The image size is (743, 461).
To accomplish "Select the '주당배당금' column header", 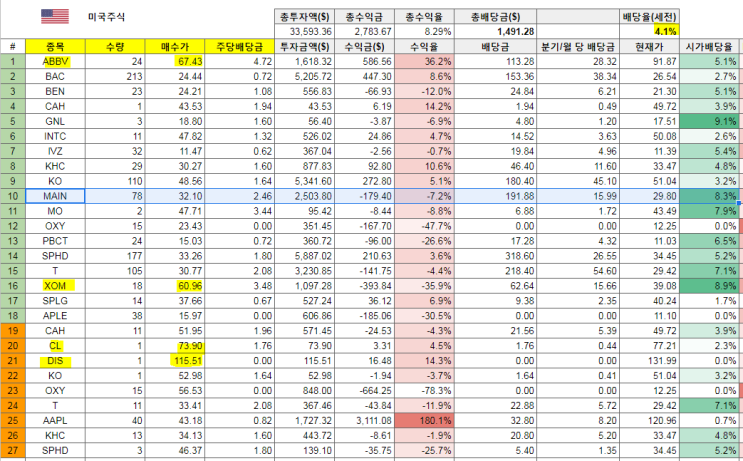I will [239, 46].
